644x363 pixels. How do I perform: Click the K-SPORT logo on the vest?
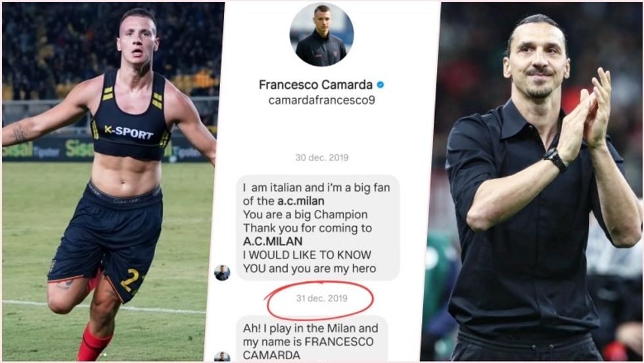pyautogui.click(x=129, y=132)
